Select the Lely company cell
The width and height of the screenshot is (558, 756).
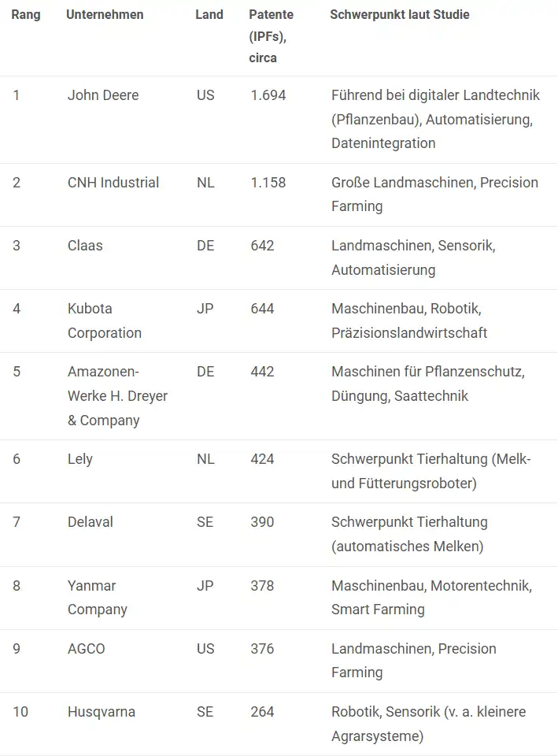(x=80, y=459)
